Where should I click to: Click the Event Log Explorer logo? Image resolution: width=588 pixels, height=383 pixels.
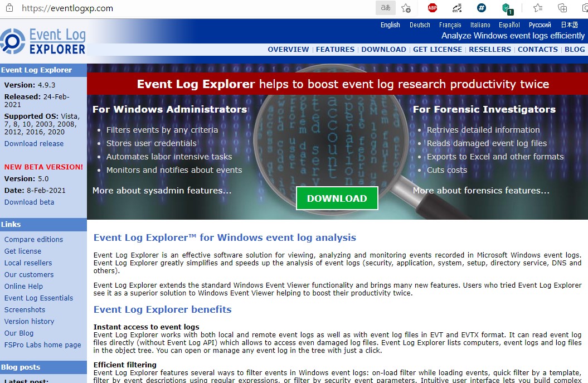tap(43, 41)
